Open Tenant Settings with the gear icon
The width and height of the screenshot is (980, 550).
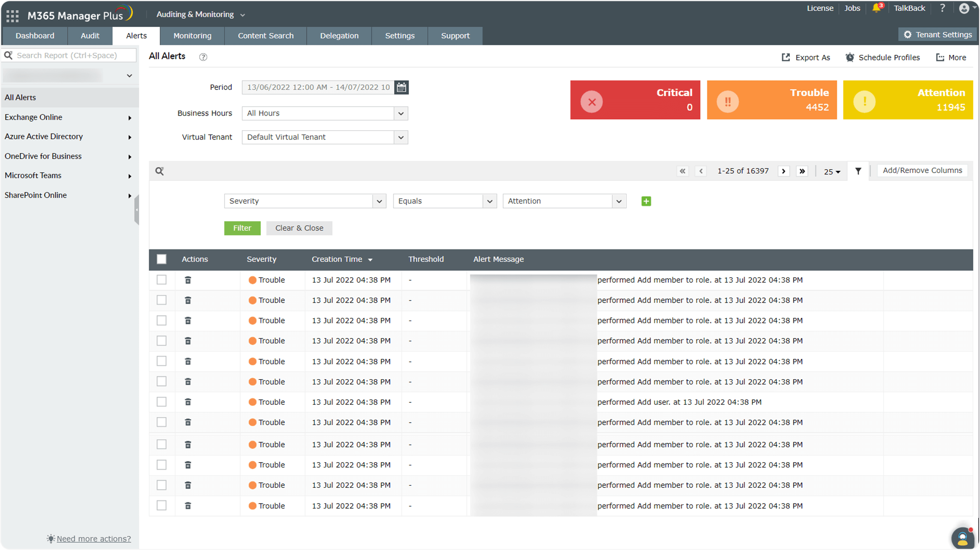click(908, 34)
